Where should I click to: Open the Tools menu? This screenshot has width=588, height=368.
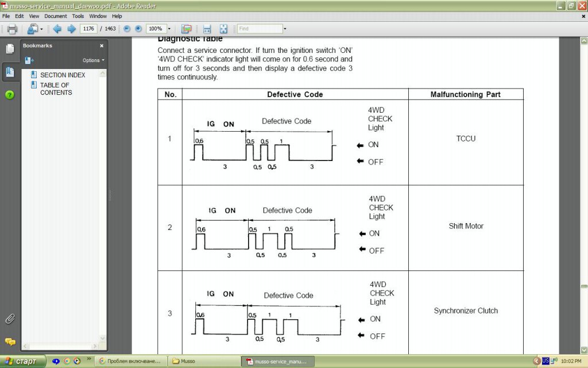[78, 16]
